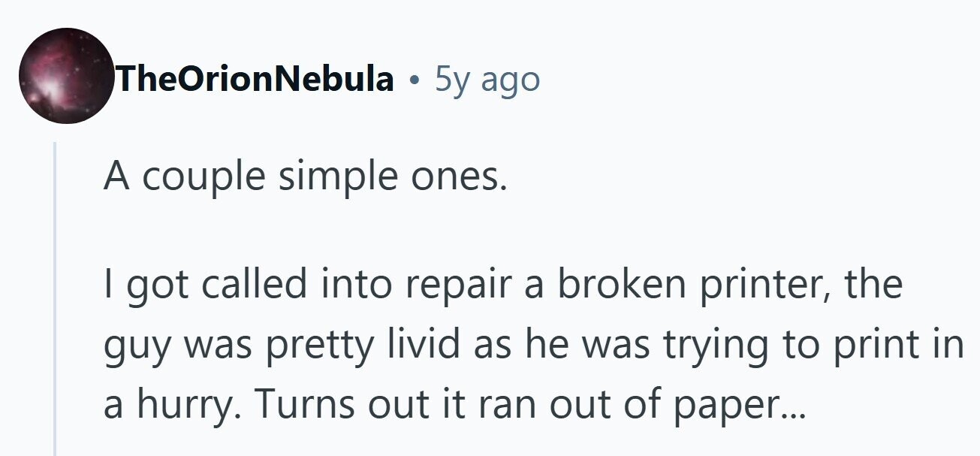
Task: Click the dot separator after the username
Action: pos(414,79)
